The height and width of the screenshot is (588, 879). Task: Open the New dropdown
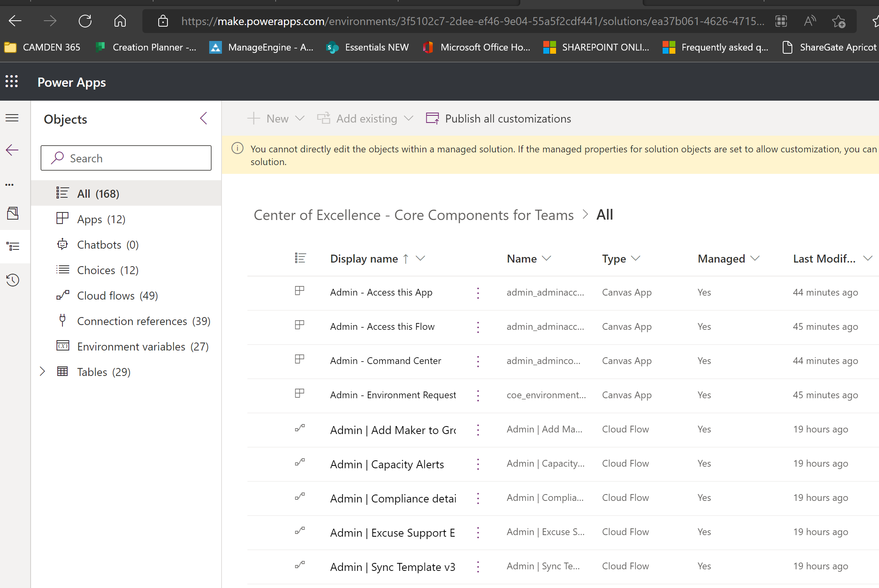click(x=276, y=118)
